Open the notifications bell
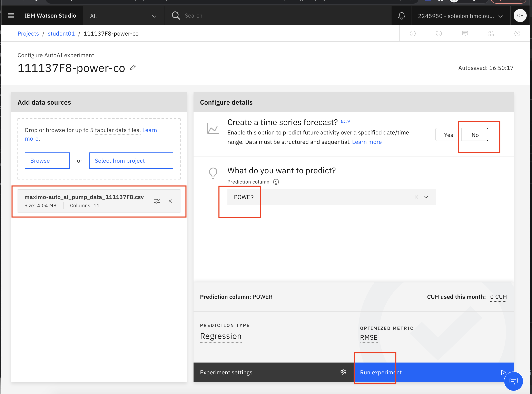Viewport: 532px width, 394px height. pos(402,16)
